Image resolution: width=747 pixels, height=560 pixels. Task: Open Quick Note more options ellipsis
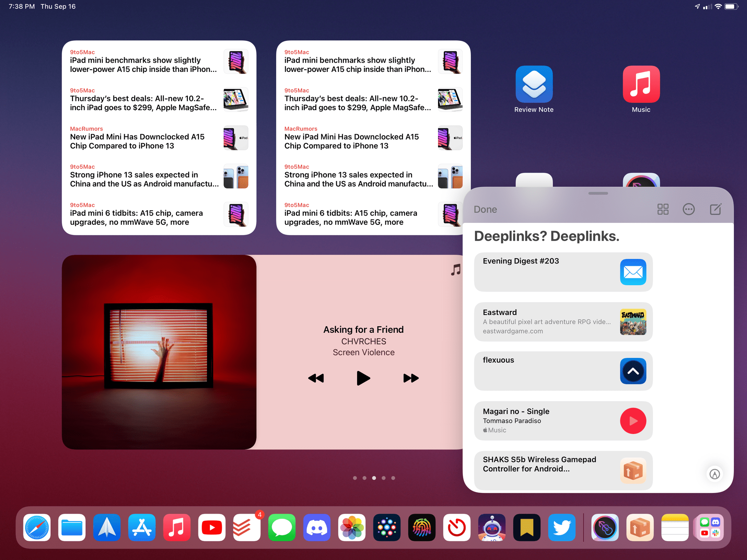coord(689,209)
